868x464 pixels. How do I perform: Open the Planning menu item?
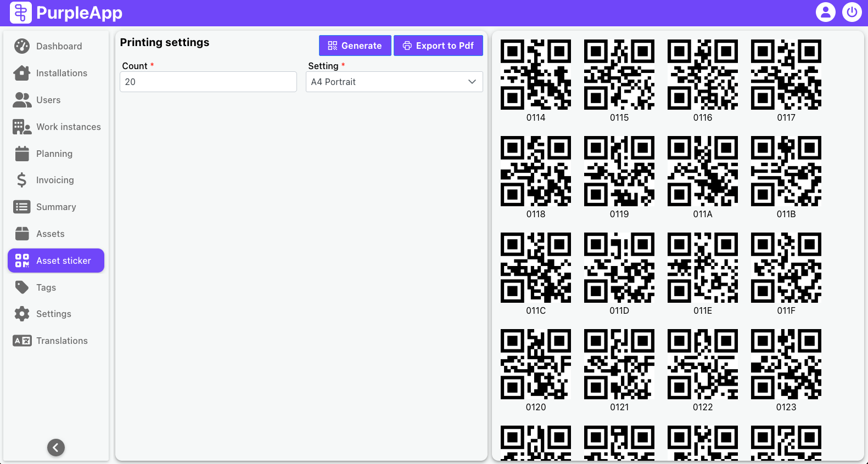tap(56, 154)
